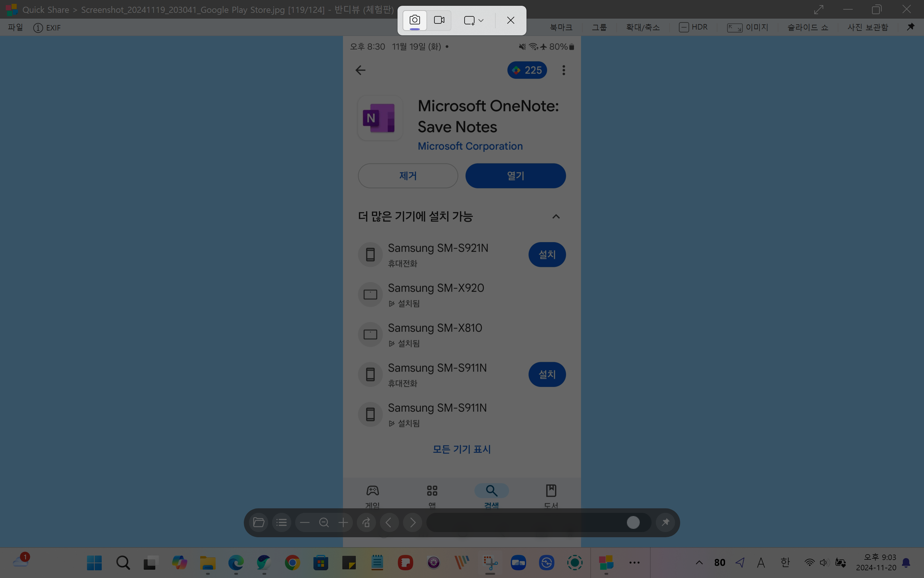The image size is (924, 578).
Task: Toggle the 한 Korean input mode indicator
Action: (x=785, y=562)
